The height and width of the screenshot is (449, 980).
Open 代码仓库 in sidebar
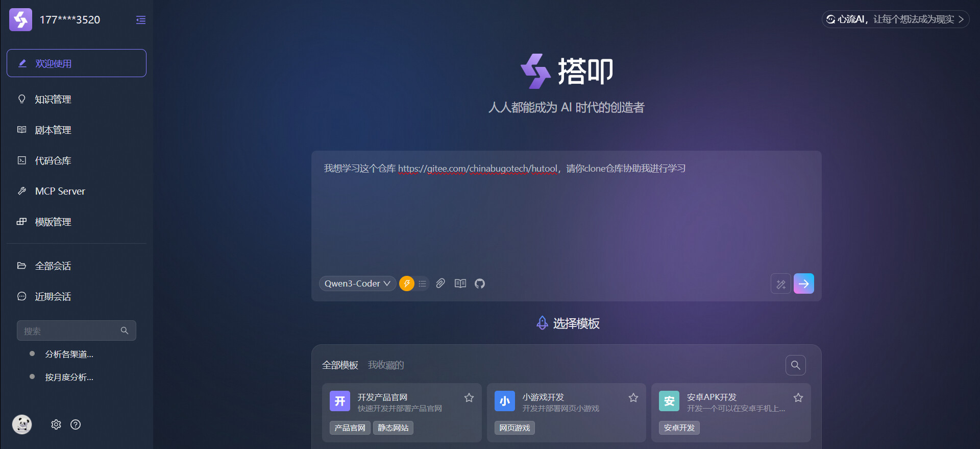click(x=53, y=160)
